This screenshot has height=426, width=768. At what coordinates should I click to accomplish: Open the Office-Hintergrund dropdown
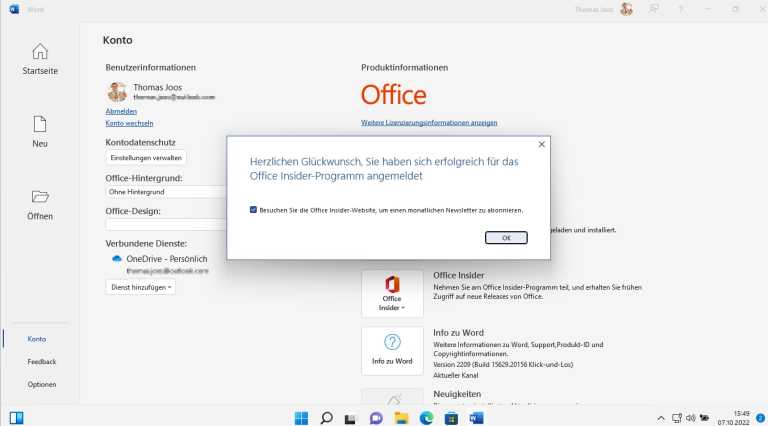coord(166,192)
